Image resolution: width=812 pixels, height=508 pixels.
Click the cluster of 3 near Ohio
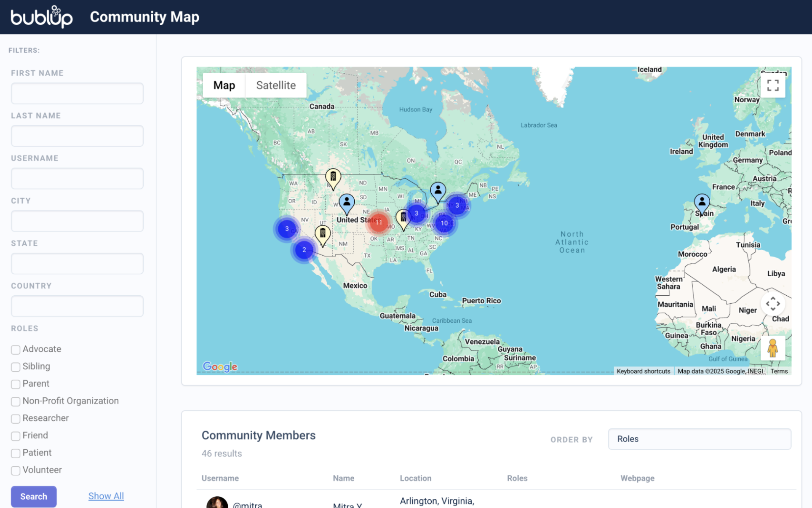click(x=416, y=213)
